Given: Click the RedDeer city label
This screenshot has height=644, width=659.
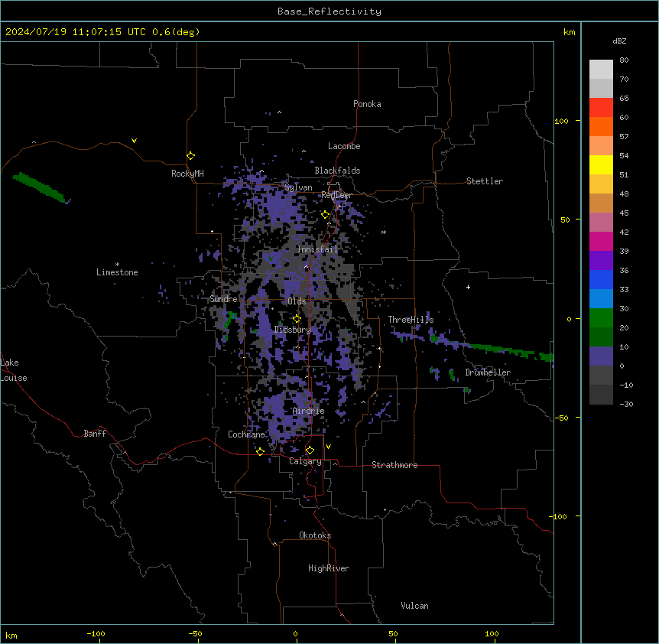Looking at the screenshot, I should tap(336, 195).
